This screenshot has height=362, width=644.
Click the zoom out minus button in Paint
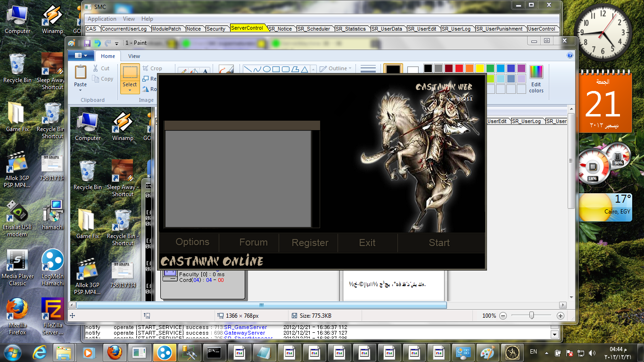pos(503,316)
